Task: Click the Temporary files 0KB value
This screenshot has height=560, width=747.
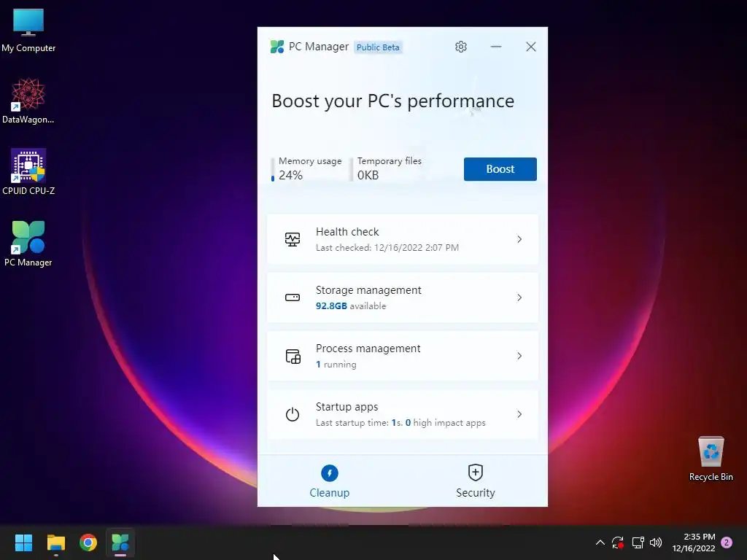Action: 368,175
